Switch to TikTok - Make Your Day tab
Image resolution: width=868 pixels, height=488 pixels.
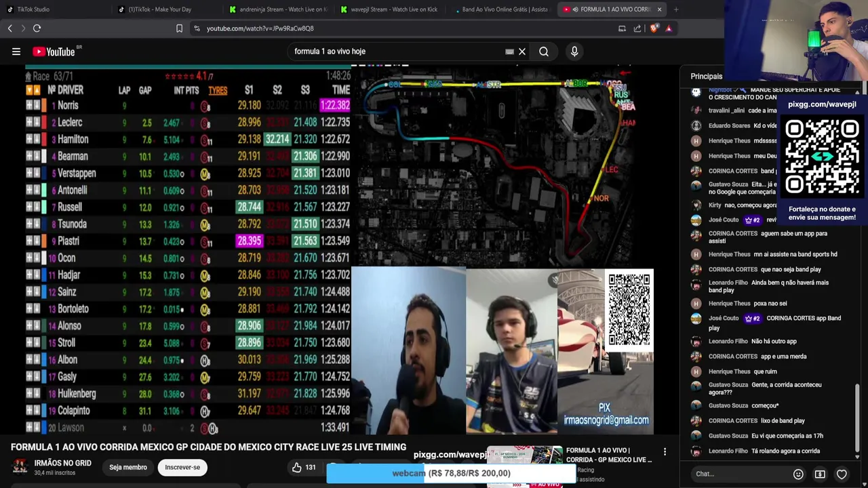160,9
